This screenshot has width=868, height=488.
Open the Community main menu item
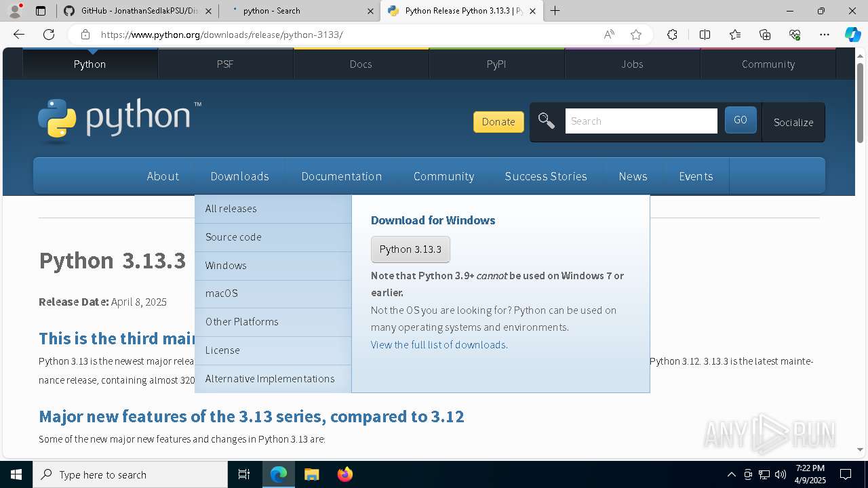pyautogui.click(x=443, y=176)
